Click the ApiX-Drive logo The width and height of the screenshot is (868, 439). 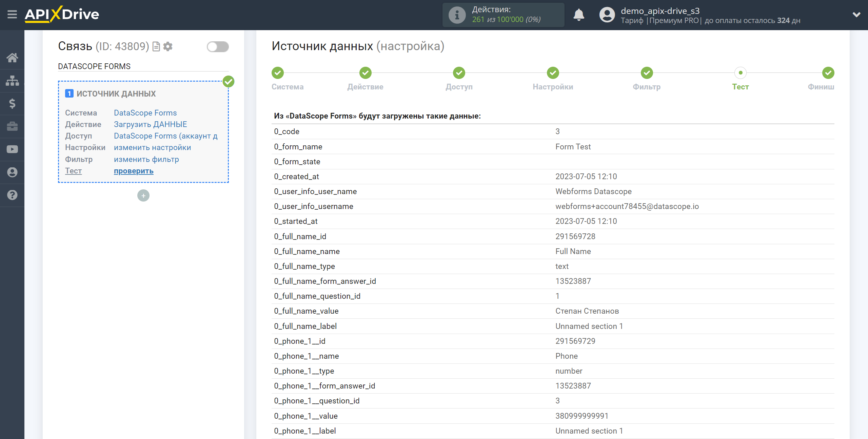tap(62, 14)
